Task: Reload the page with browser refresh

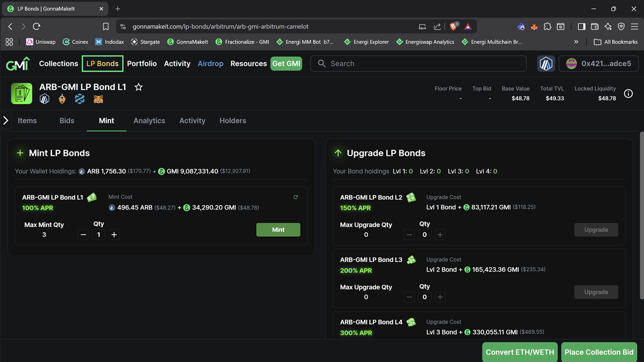Action: [x=36, y=27]
